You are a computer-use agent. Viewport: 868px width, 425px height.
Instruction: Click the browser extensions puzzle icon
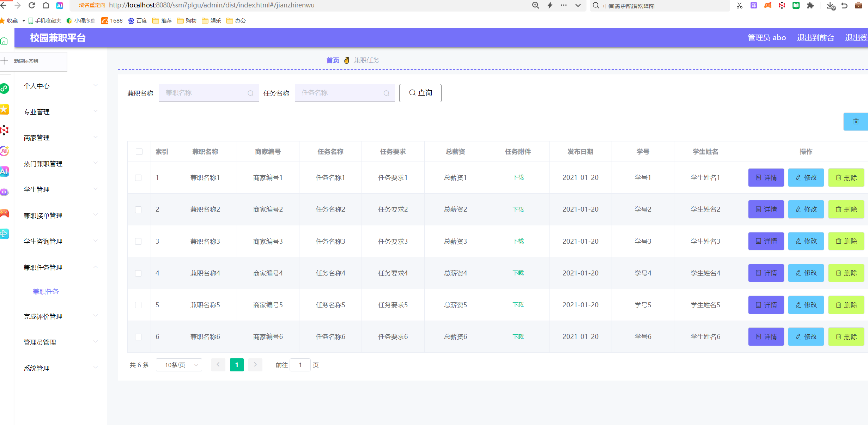[x=810, y=5]
